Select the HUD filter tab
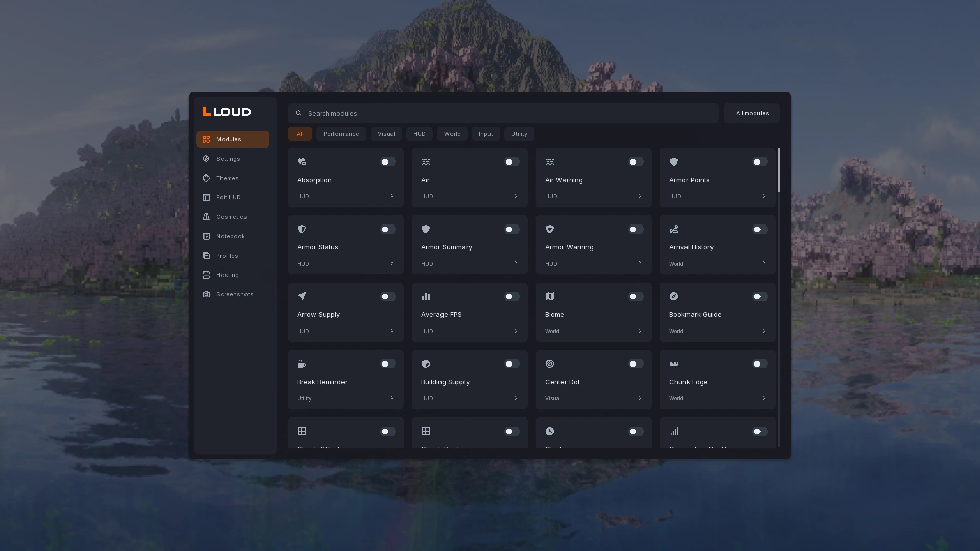The width and height of the screenshot is (980, 551). point(420,134)
